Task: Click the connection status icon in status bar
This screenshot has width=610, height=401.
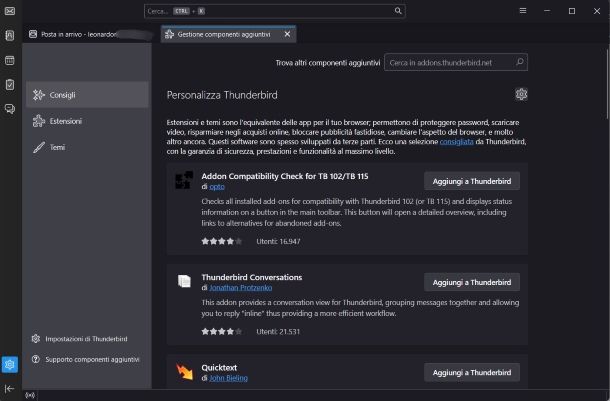Action: point(30,395)
